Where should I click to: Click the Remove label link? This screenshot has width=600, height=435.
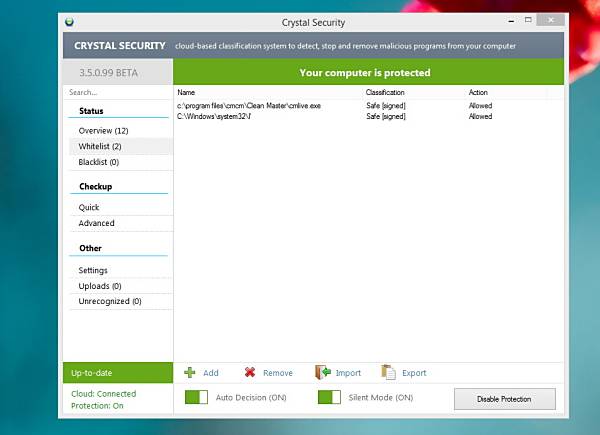coord(278,373)
